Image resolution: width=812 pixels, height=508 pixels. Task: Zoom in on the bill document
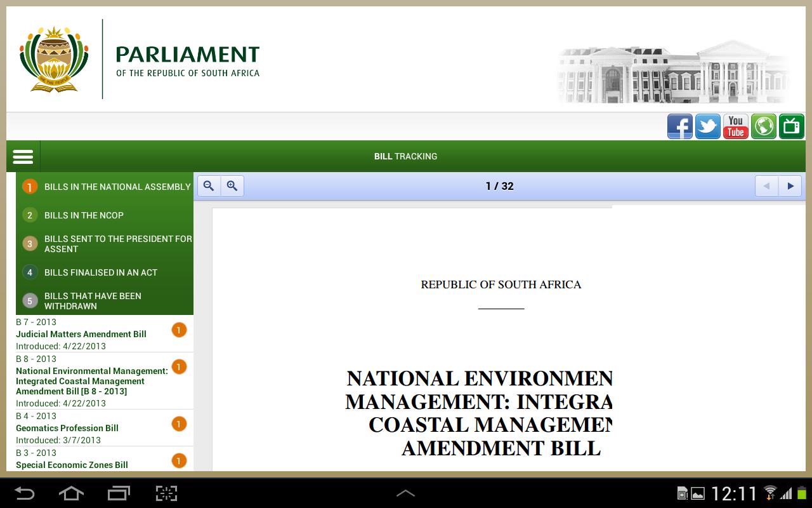point(232,185)
